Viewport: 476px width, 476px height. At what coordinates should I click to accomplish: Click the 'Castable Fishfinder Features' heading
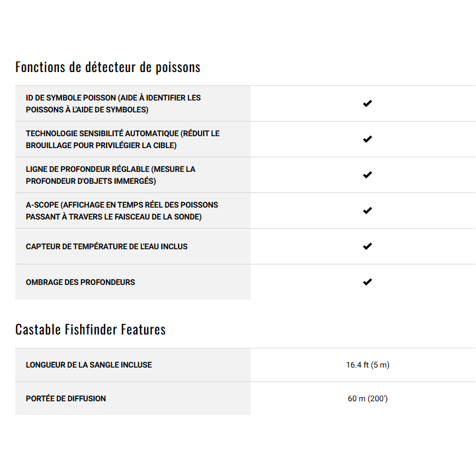[x=91, y=329]
